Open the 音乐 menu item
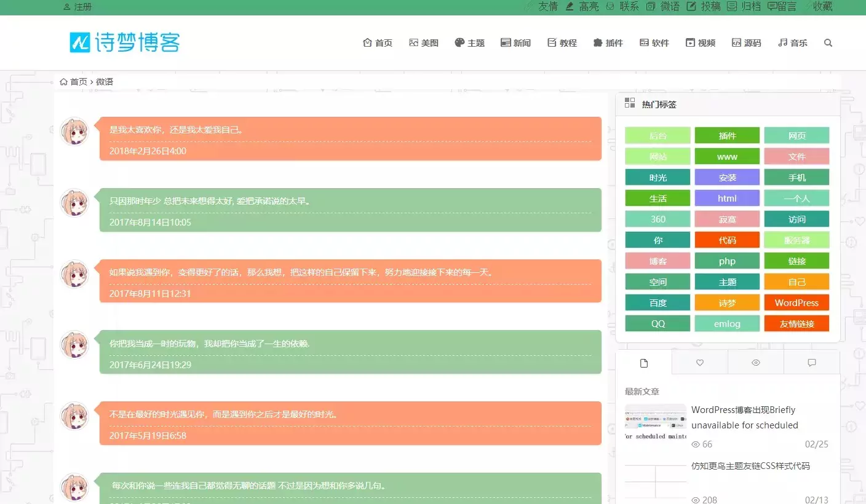866x504 pixels. [792, 42]
